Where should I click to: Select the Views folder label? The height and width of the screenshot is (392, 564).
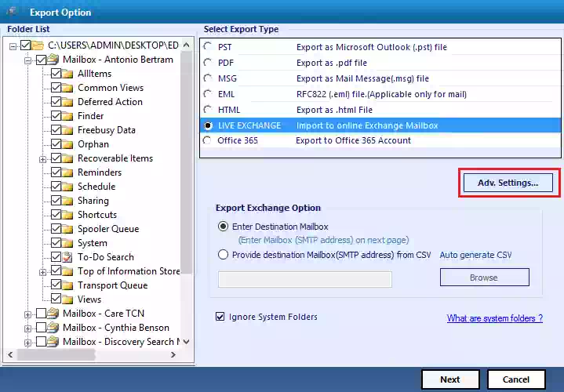(89, 299)
